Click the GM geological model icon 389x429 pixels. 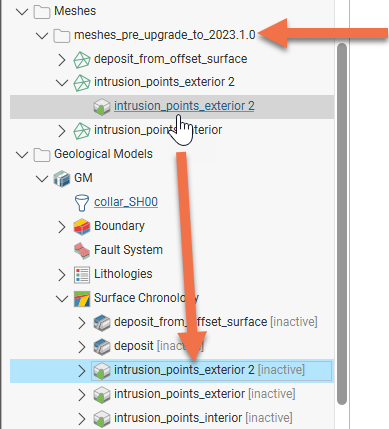[62, 178]
